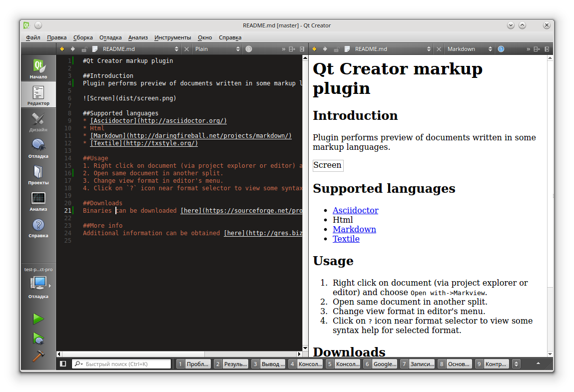This screenshot has height=392, width=574.
Task: Click the editor horizontal scrollbar
Action: (179, 354)
